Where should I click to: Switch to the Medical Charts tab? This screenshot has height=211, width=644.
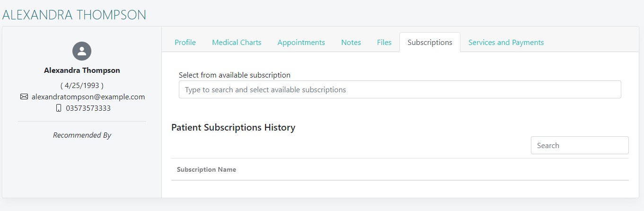[x=237, y=43]
